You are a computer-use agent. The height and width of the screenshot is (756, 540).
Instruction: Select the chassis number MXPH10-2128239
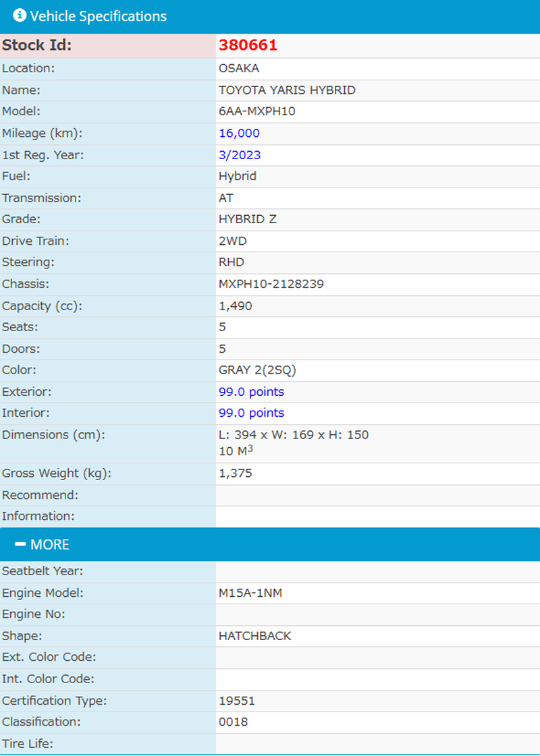(271, 284)
